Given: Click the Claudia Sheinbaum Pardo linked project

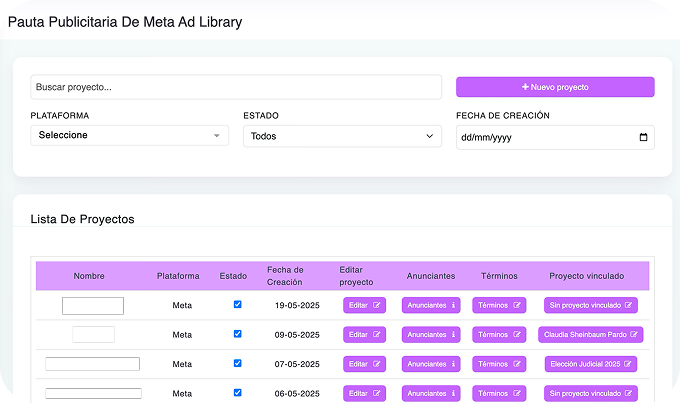Looking at the screenshot, I should point(591,335).
